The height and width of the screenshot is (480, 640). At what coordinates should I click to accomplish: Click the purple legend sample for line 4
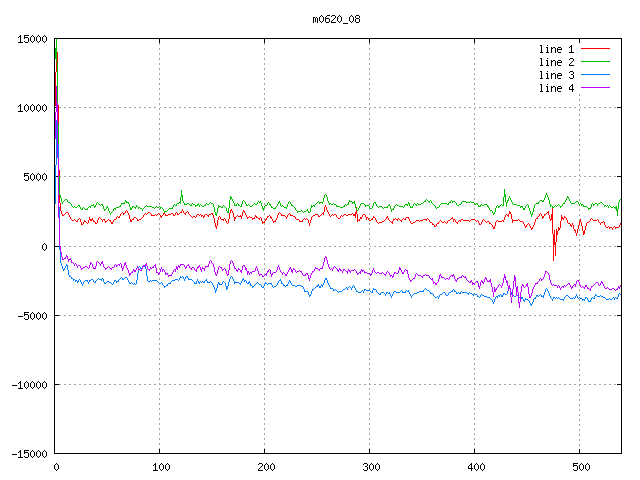[x=595, y=88]
